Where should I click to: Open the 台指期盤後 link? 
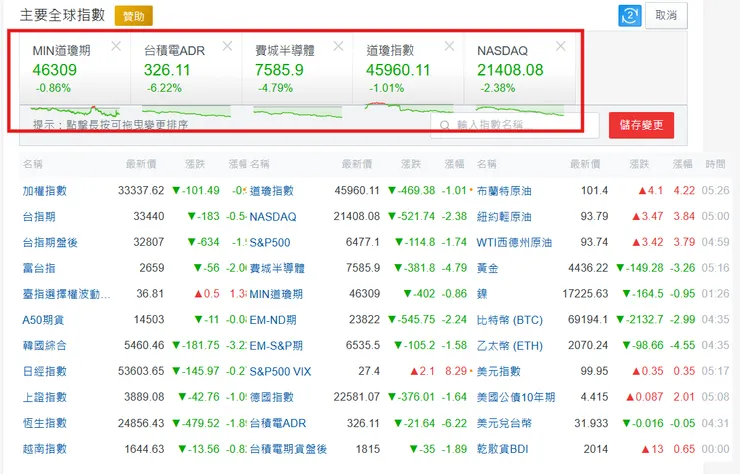click(x=50, y=243)
